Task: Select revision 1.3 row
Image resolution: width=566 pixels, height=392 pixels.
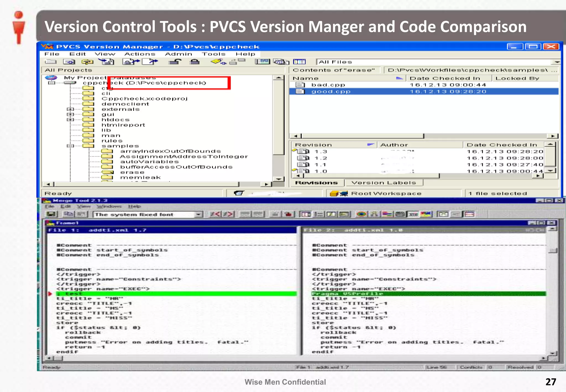Action: coord(418,151)
